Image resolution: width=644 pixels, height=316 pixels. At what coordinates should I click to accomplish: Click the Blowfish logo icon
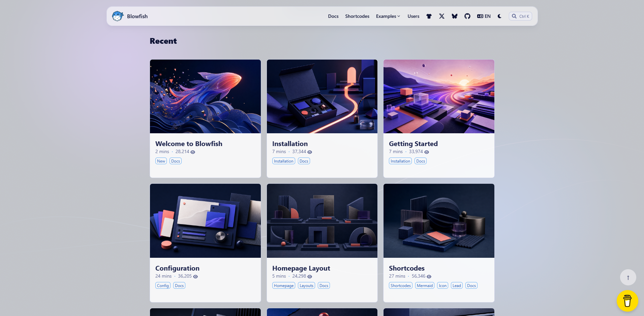click(118, 16)
